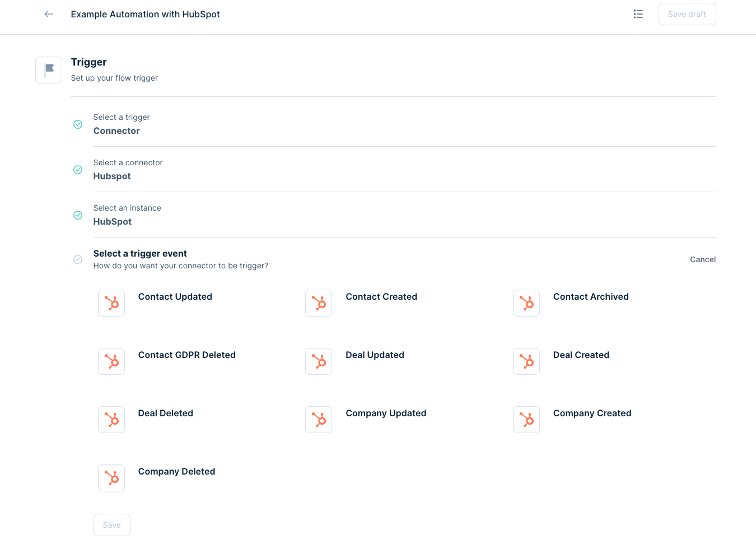Image resolution: width=756 pixels, height=553 pixels.
Task: Pick the Contact GDPR Deleted HubSpot icon
Action: coord(111,361)
